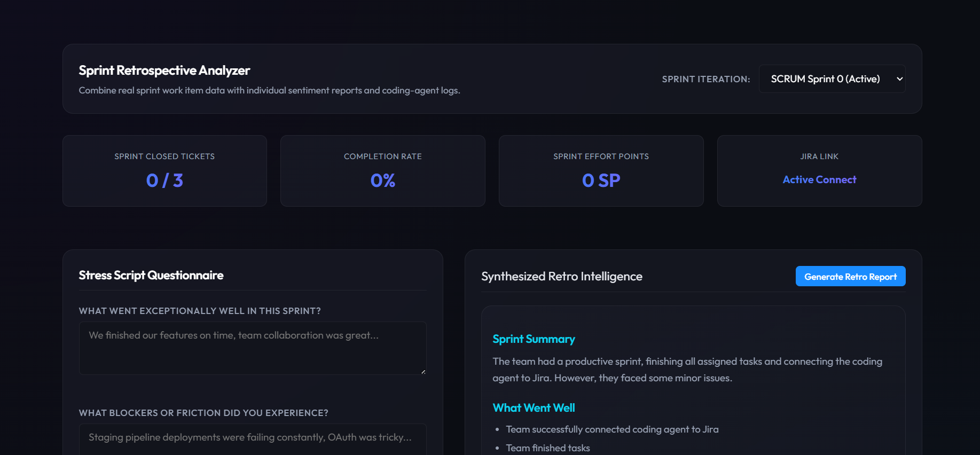Click the Jira Link card label
The image size is (980, 455).
pos(819,156)
